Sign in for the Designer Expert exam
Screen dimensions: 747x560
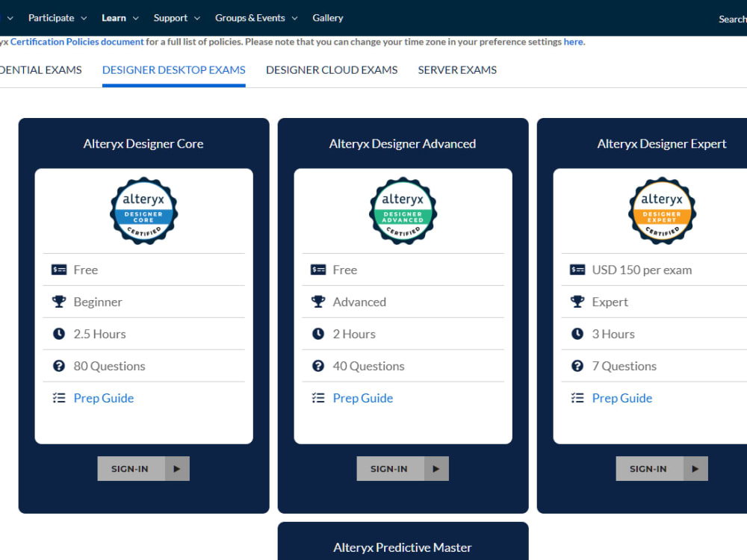(x=662, y=469)
